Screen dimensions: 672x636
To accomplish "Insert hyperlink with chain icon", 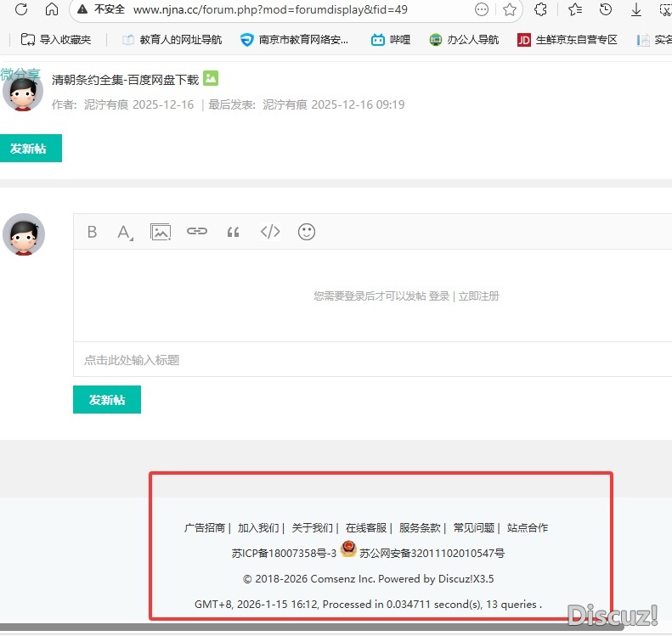I will 197,231.
